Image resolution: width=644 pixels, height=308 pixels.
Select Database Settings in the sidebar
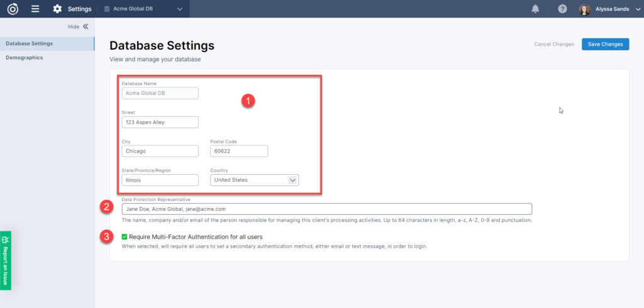pos(30,43)
